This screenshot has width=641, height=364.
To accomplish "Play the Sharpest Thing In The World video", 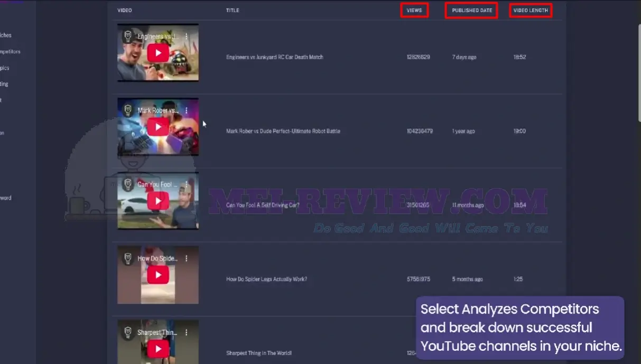I will [158, 349].
